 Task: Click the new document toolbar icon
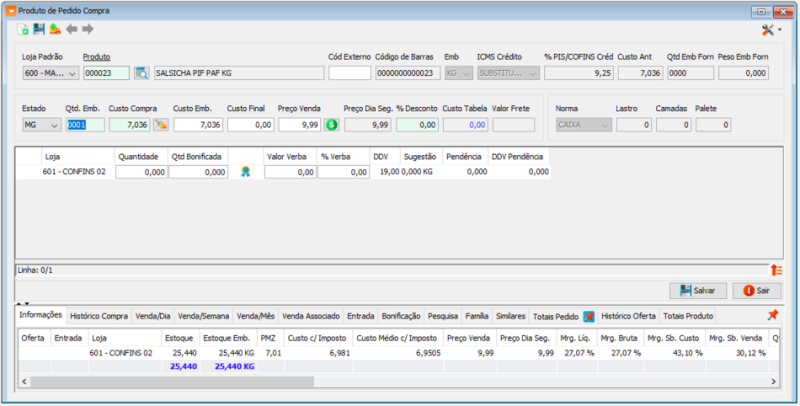click(23, 30)
